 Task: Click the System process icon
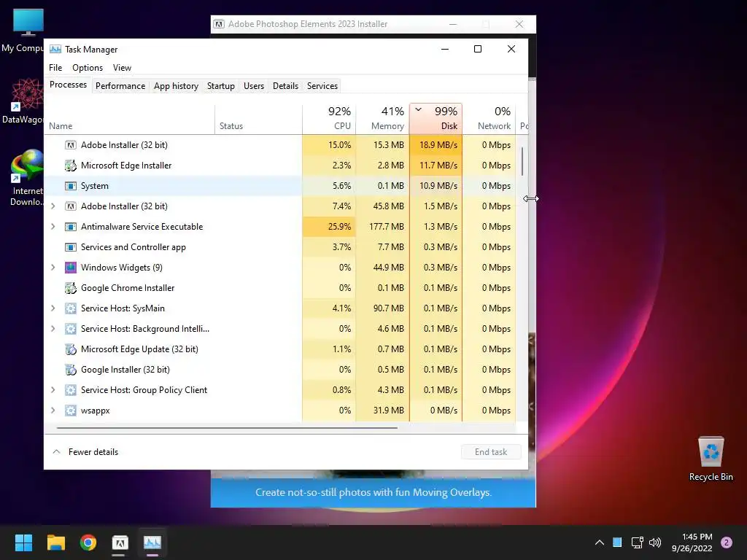click(71, 186)
